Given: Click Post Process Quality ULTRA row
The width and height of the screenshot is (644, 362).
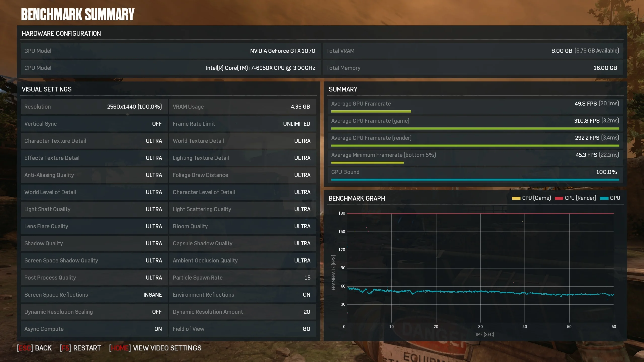Looking at the screenshot, I should pos(94,278).
